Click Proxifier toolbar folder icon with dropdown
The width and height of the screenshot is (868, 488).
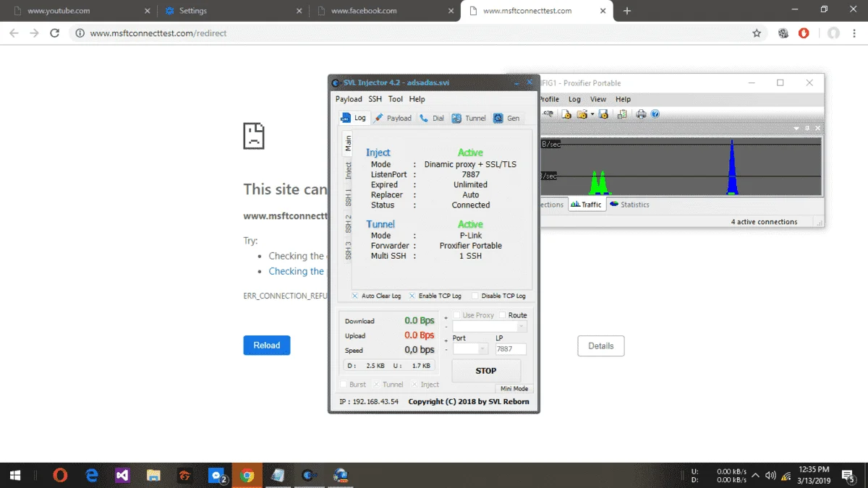[582, 114]
